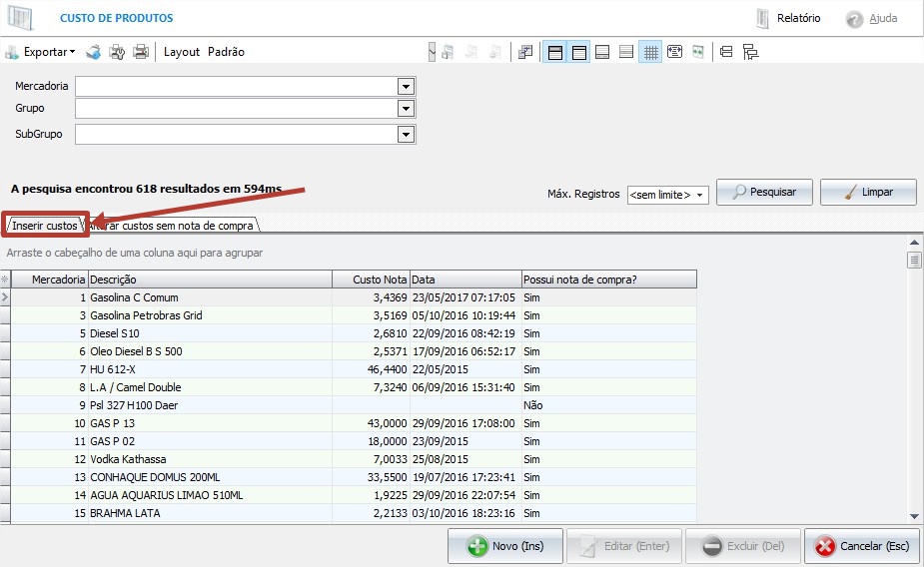924x567 pixels.
Task: Select the Diesel S10 row
Action: (x=354, y=333)
